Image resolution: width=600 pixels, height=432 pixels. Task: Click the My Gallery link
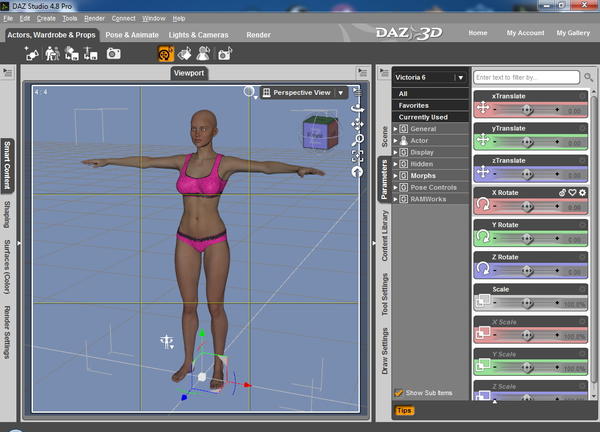click(573, 33)
